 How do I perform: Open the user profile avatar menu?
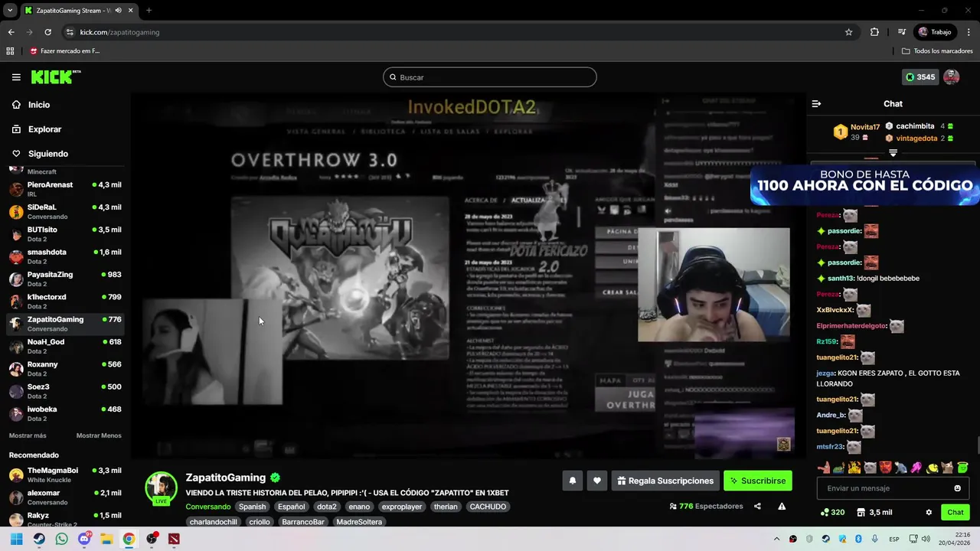[x=952, y=77]
